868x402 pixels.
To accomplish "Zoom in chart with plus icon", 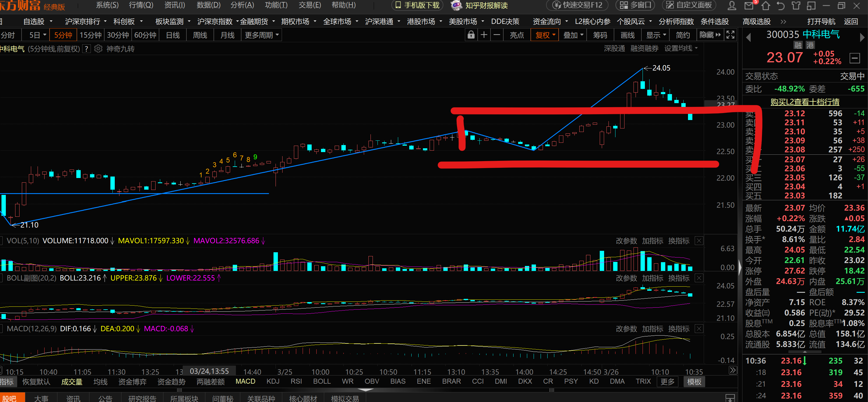I will 484,35.
